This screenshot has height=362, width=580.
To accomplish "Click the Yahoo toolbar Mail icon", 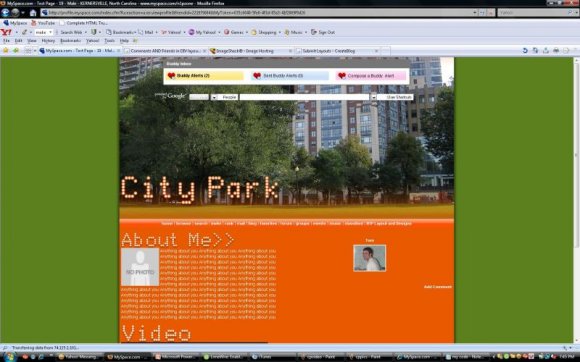I will point(141,32).
